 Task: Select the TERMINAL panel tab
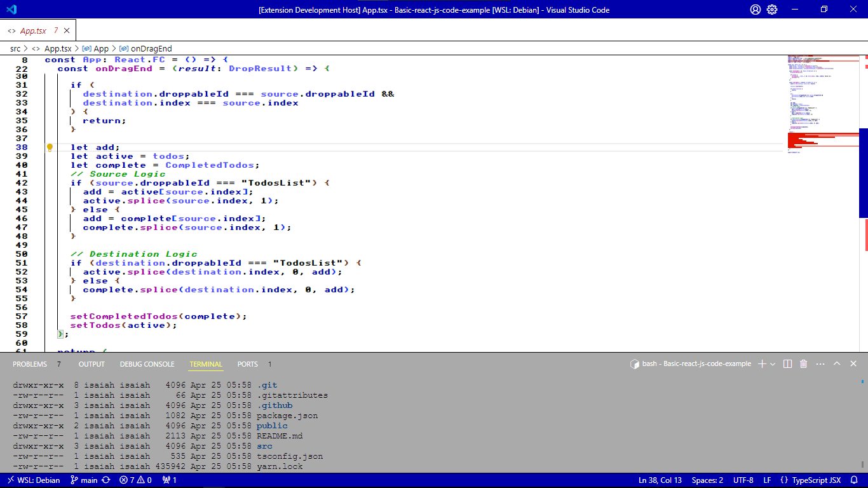(x=206, y=364)
